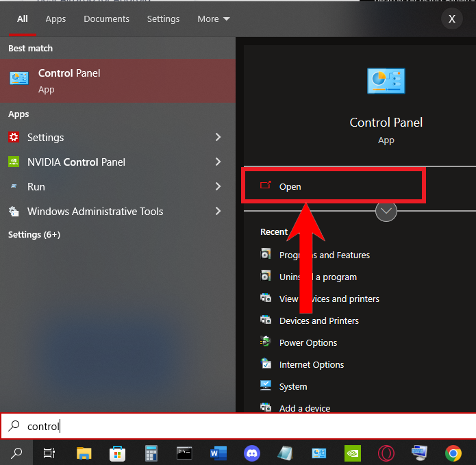Click the Programs and Features icon
This screenshot has height=465, width=476.
266,254
